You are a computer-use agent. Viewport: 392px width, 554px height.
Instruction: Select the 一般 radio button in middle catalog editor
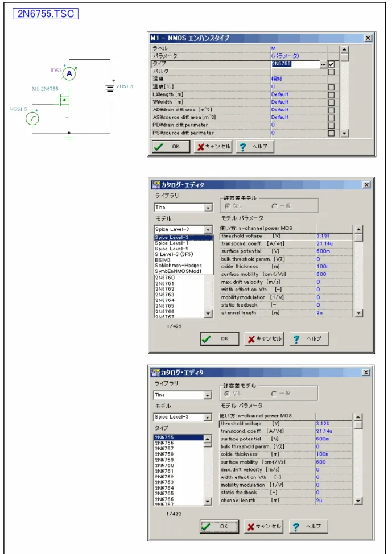pos(275,206)
